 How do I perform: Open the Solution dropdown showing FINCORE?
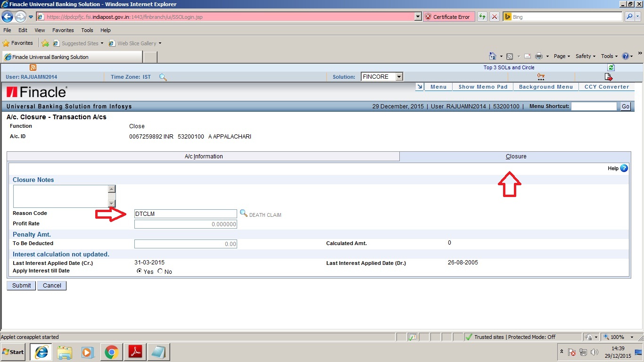point(398,76)
